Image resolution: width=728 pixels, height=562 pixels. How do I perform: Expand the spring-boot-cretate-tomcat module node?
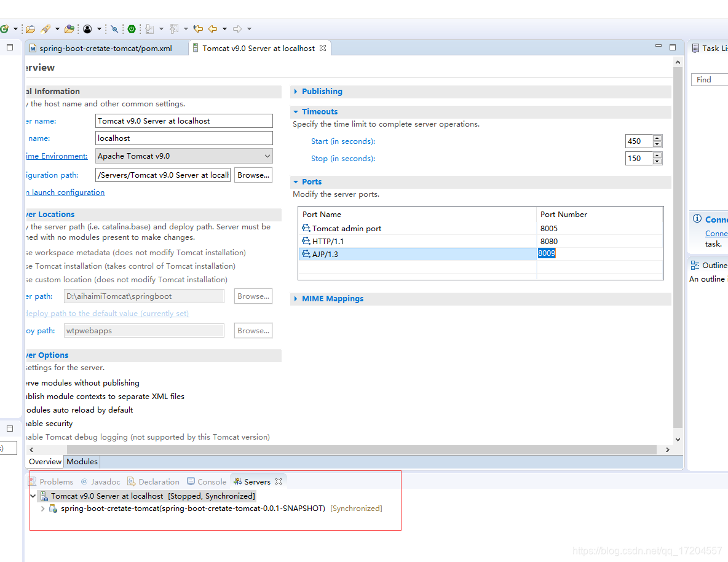[x=42, y=509]
